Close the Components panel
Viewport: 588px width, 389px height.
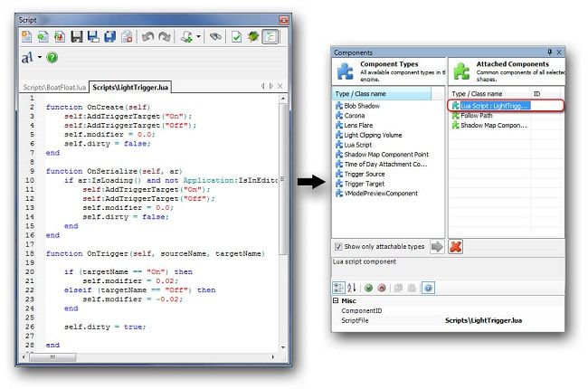point(559,52)
